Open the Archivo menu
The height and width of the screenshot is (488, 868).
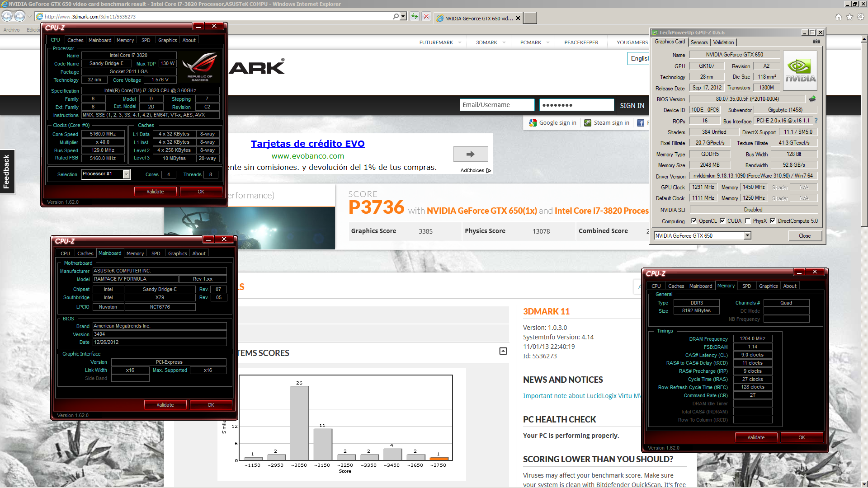click(12, 30)
